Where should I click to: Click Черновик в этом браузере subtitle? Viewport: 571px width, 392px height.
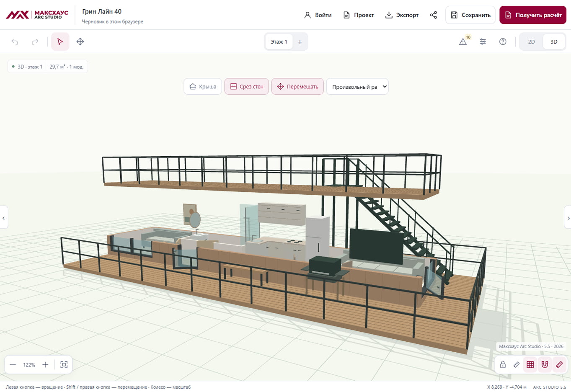[113, 21]
